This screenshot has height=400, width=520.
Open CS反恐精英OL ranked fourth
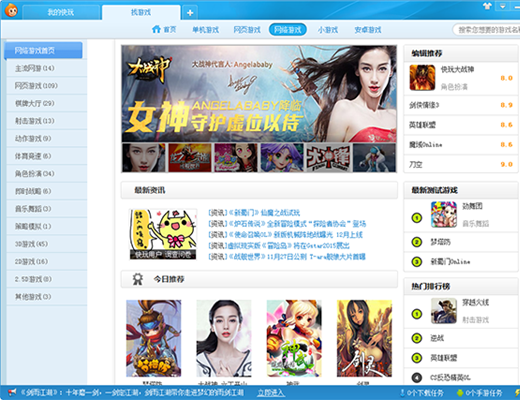pyautogui.click(x=461, y=377)
